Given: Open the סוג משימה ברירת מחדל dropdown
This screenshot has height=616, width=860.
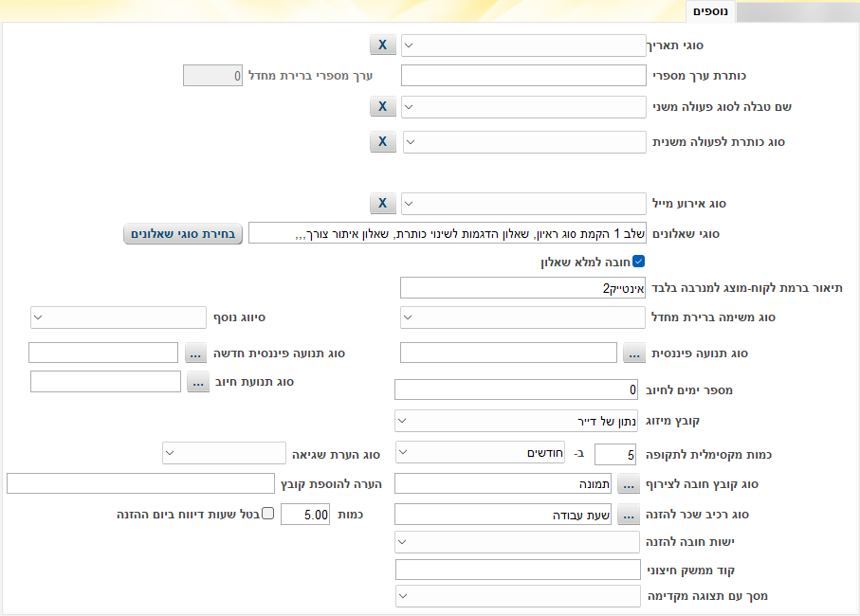Looking at the screenshot, I should (x=522, y=317).
